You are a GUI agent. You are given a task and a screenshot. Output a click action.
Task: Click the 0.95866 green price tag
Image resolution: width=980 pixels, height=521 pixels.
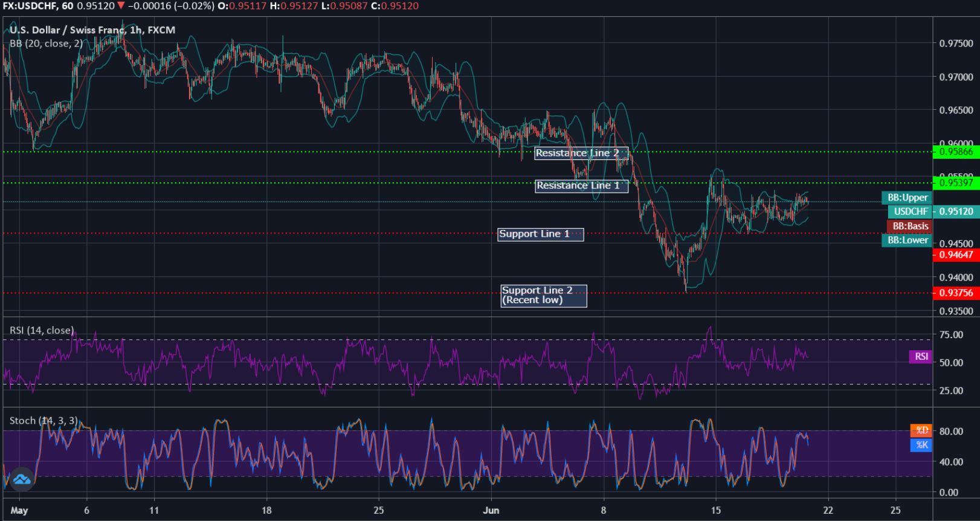click(956, 152)
